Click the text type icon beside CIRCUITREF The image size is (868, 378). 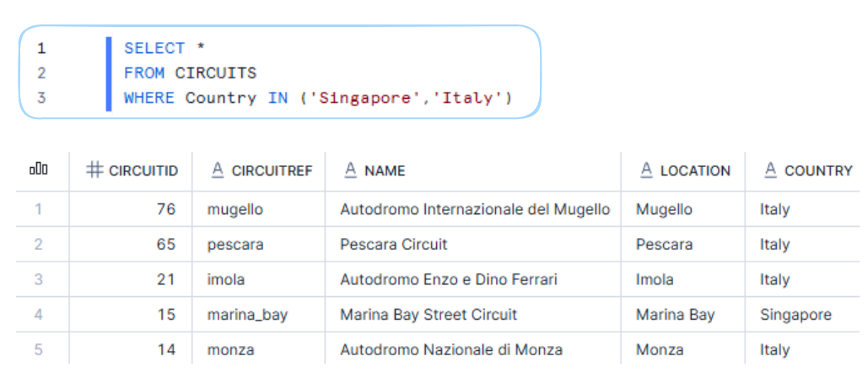coord(217,170)
